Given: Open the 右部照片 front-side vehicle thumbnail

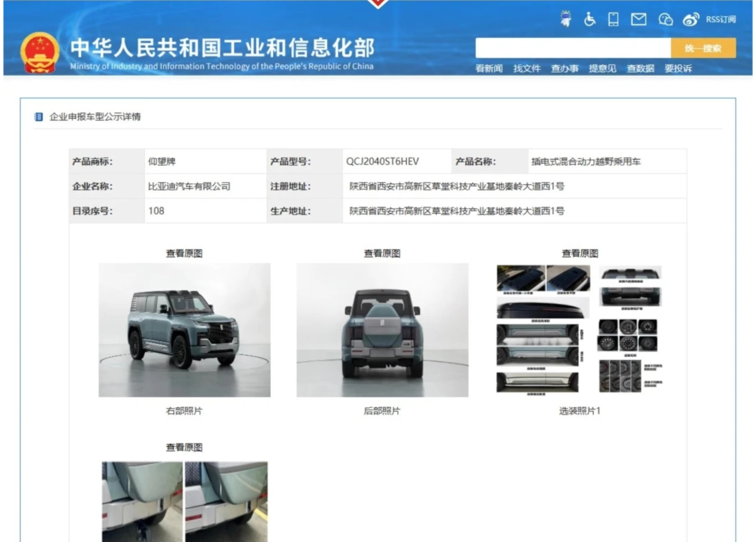Looking at the screenshot, I should (185, 330).
